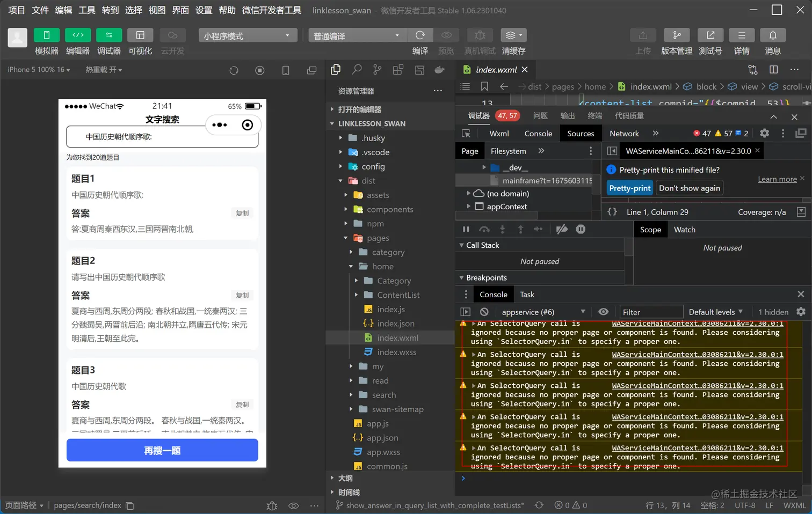Toggle the editor panel button

click(x=78, y=35)
